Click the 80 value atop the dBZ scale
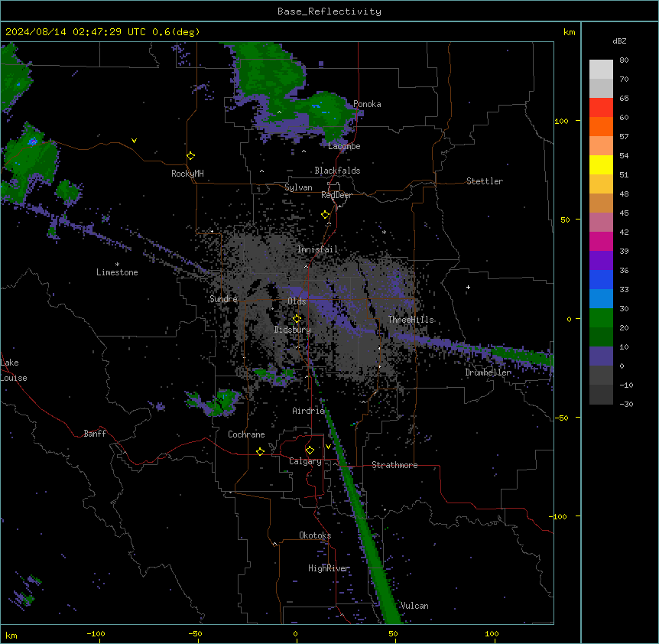The height and width of the screenshot is (644, 659). [x=624, y=60]
